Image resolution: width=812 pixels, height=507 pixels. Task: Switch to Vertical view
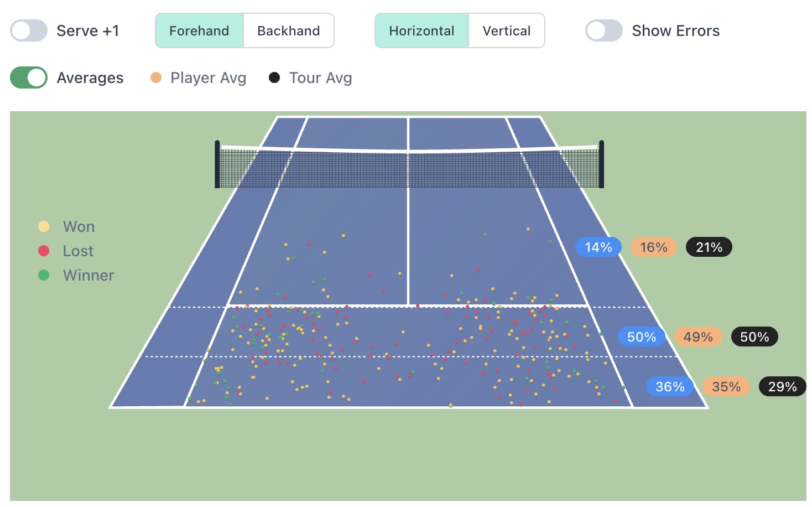pyautogui.click(x=507, y=30)
